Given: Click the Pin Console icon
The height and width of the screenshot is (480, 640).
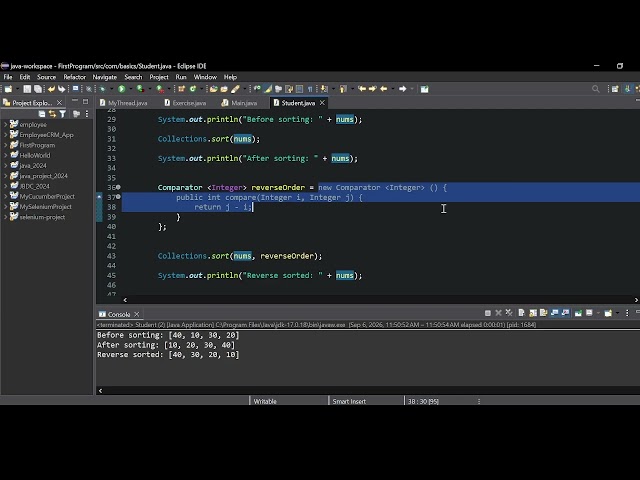Looking at the screenshot, I should (x=578, y=313).
